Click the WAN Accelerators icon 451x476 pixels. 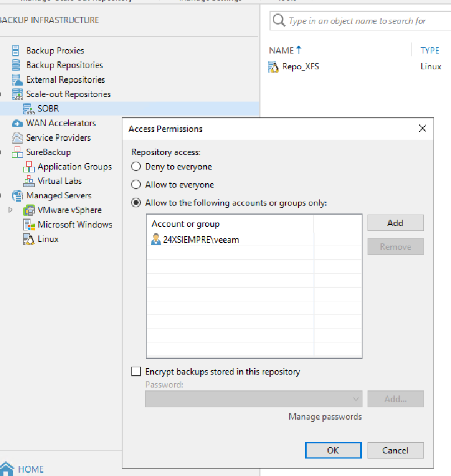[17, 123]
